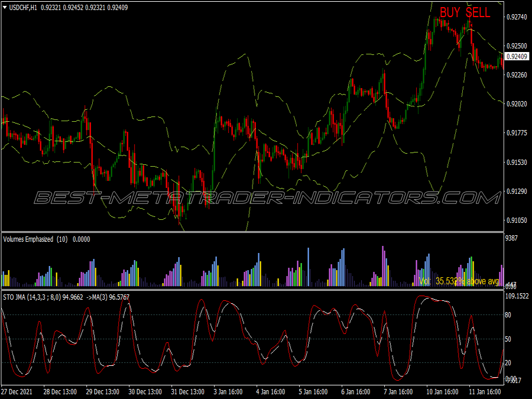Click the 27 Dec 2021 time axis label
Viewport: 532px width, 399px height.
pyautogui.click(x=17, y=391)
